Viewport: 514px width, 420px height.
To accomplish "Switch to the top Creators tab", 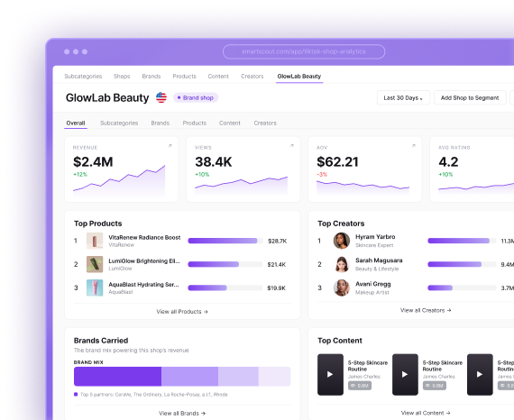I will (252, 76).
